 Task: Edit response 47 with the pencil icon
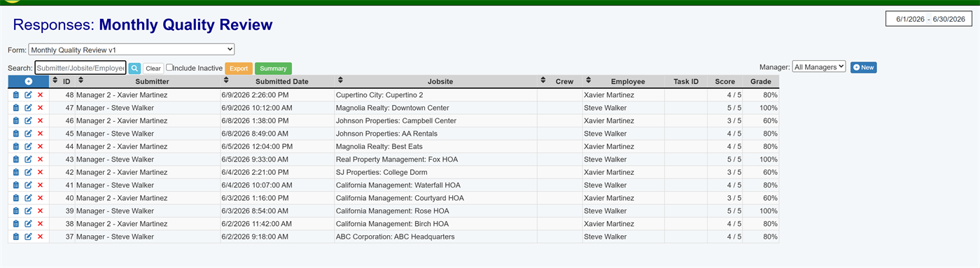28,108
